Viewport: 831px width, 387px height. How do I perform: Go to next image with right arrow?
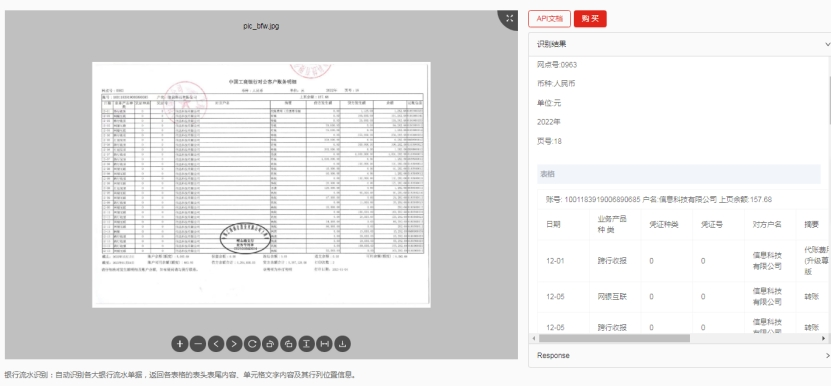click(234, 344)
